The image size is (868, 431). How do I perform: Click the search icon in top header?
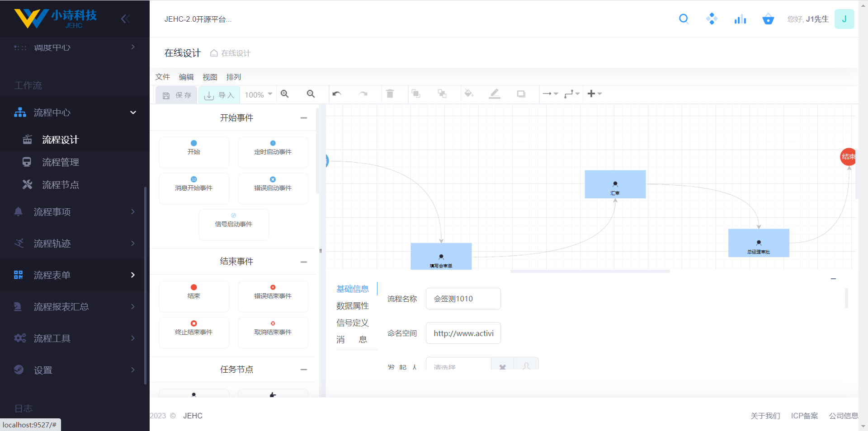pyautogui.click(x=684, y=19)
